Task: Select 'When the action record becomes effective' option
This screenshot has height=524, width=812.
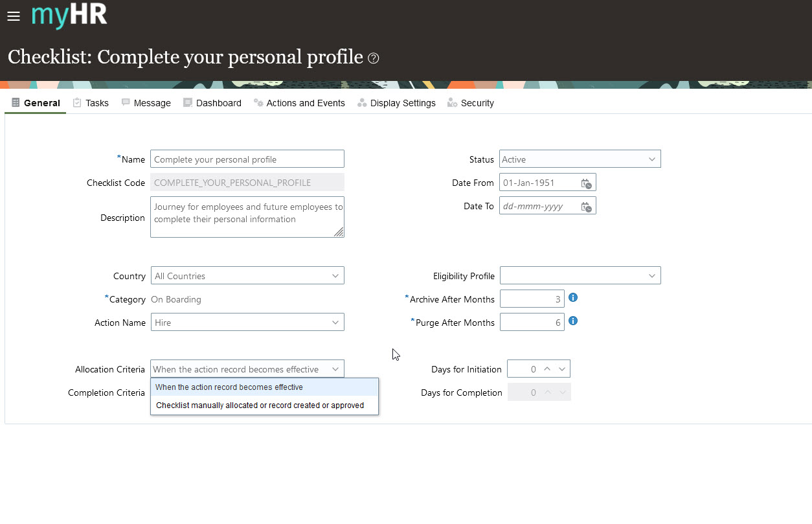Action: coord(264,387)
